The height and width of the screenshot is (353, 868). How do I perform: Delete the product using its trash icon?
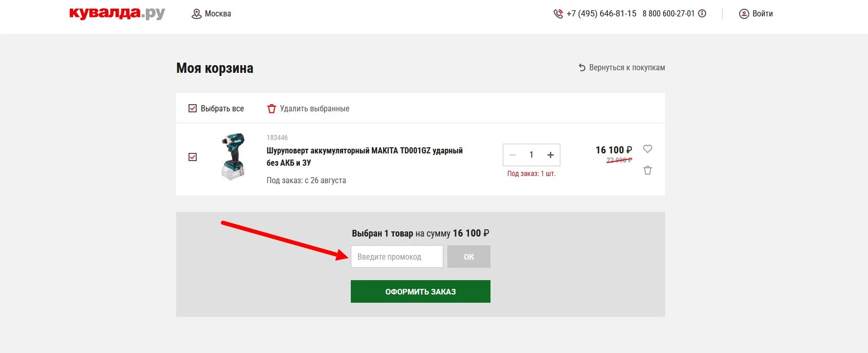tap(648, 170)
